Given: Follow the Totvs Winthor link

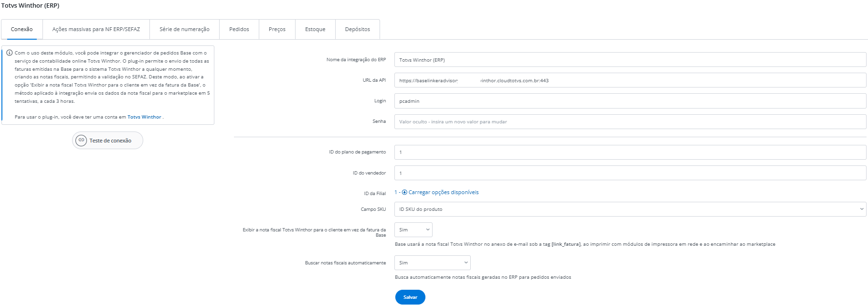Looking at the screenshot, I should (144, 117).
